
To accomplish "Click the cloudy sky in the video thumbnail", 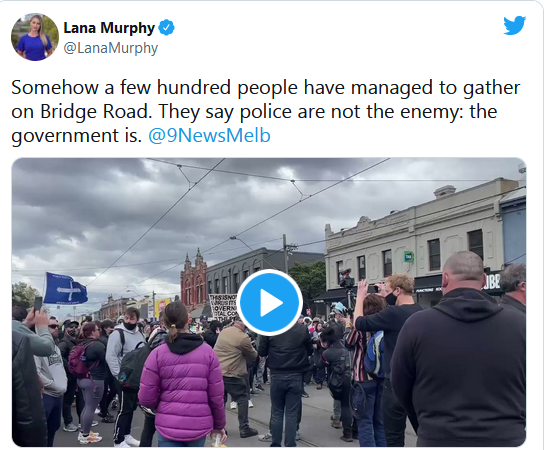I will [142, 205].
